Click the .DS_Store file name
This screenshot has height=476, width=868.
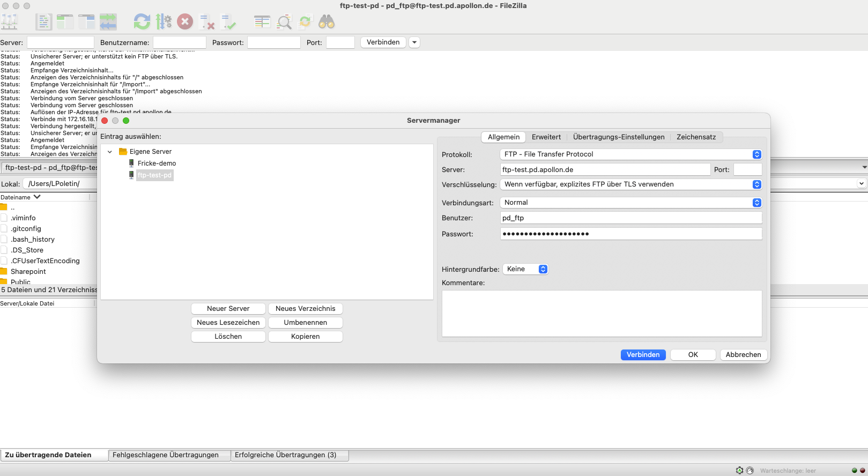(27, 250)
